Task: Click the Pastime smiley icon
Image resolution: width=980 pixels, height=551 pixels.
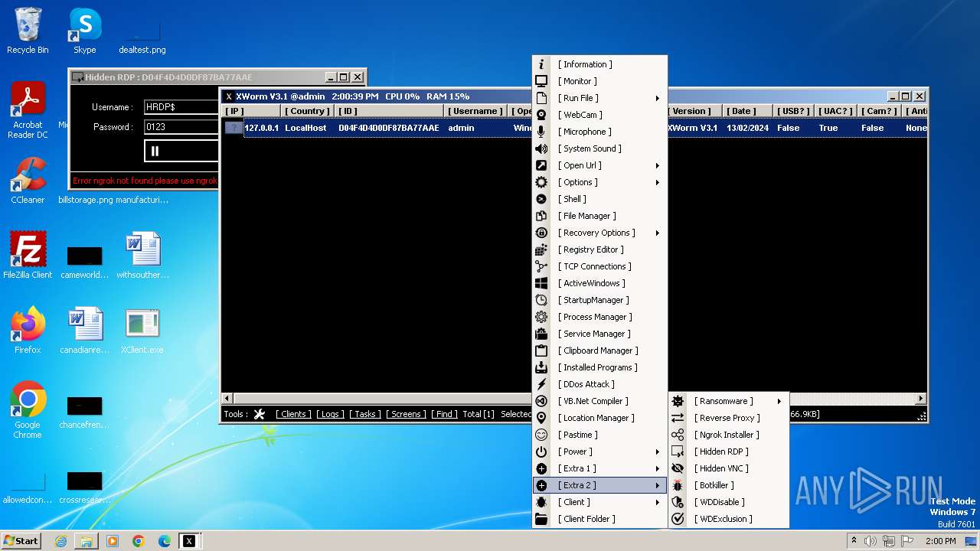Action: coord(541,435)
